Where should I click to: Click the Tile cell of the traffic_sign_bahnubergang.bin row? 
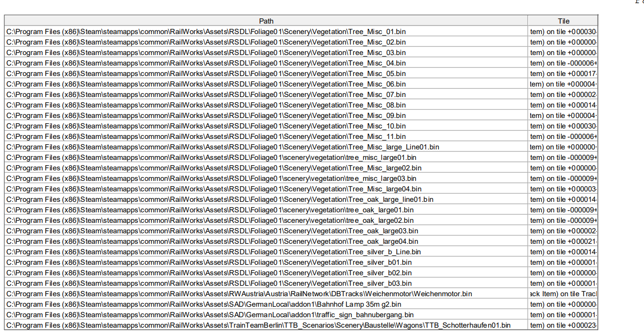click(x=563, y=315)
